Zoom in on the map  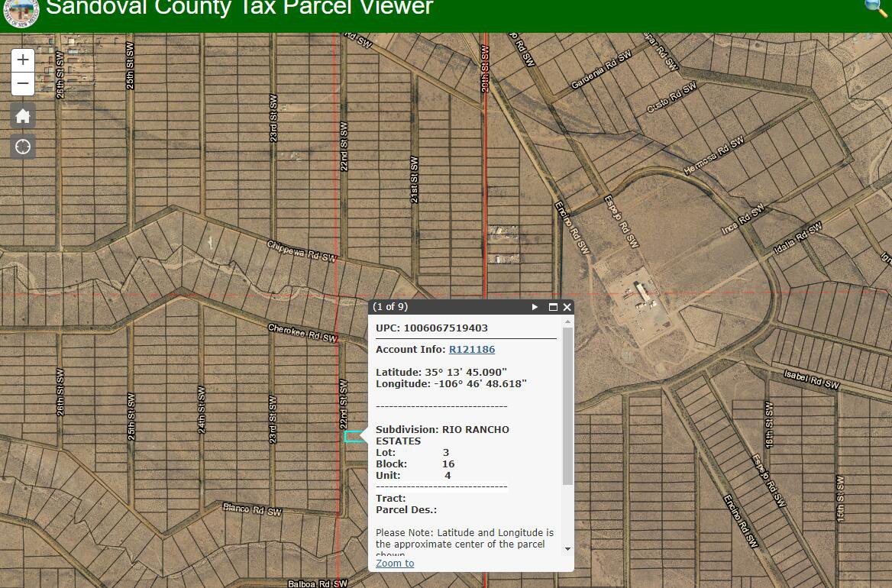23,60
